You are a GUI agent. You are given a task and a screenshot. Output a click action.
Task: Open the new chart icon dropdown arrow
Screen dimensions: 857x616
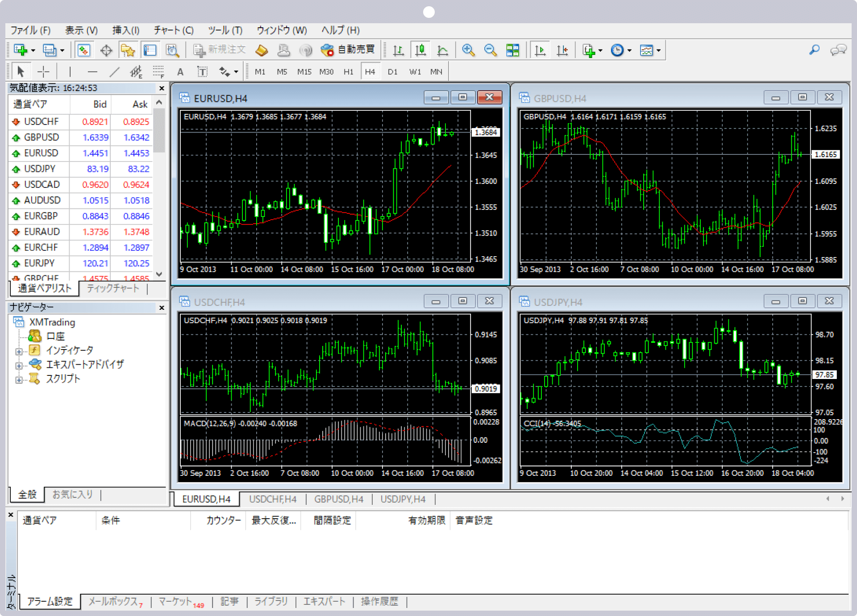coord(33,50)
